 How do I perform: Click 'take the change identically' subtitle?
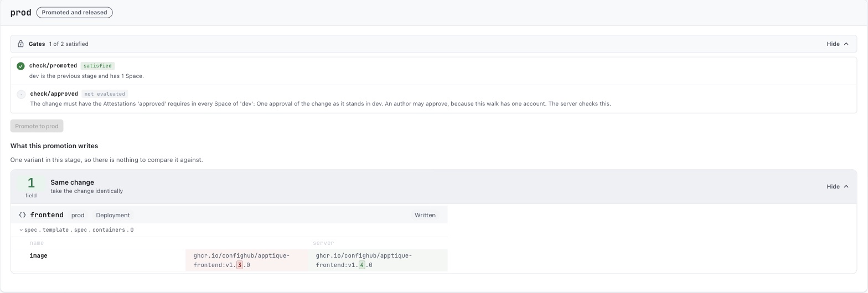(86, 191)
